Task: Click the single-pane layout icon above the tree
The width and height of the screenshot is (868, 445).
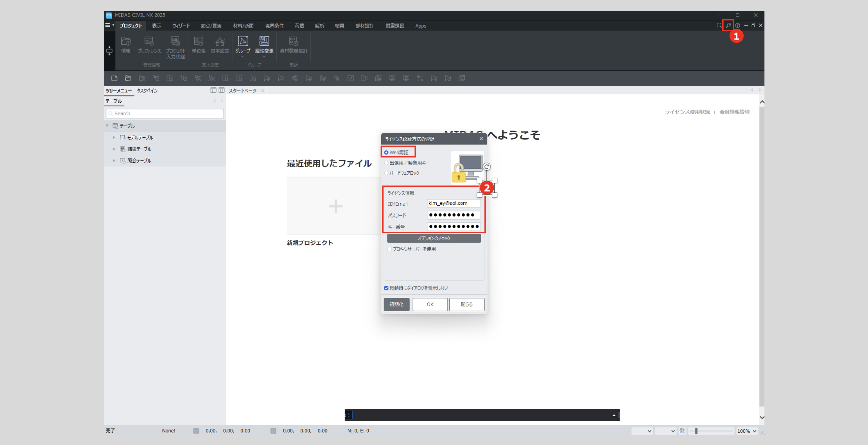Action: 213,90
